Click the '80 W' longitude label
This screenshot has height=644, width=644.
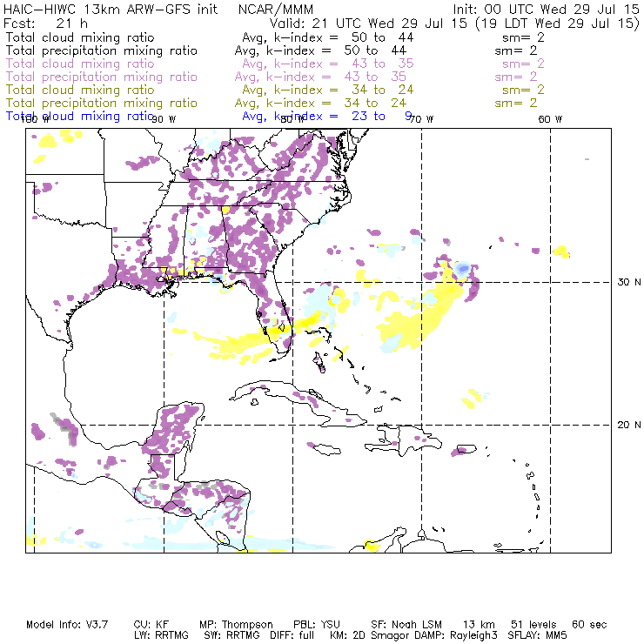click(292, 119)
